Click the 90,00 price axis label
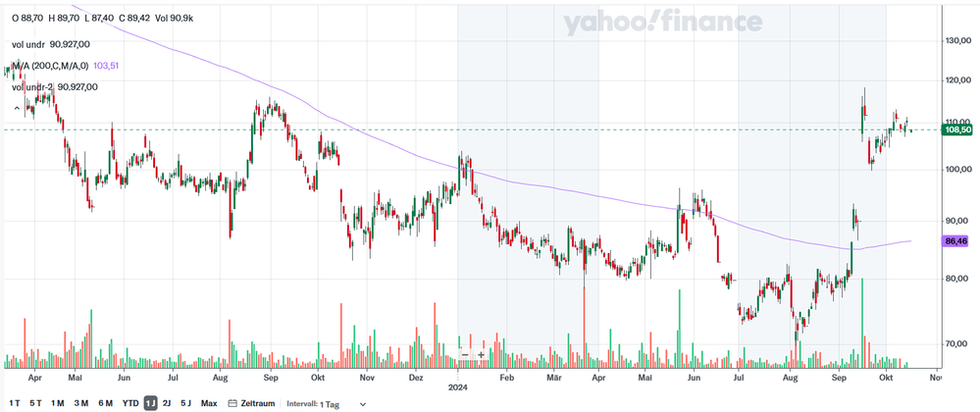 (958, 221)
